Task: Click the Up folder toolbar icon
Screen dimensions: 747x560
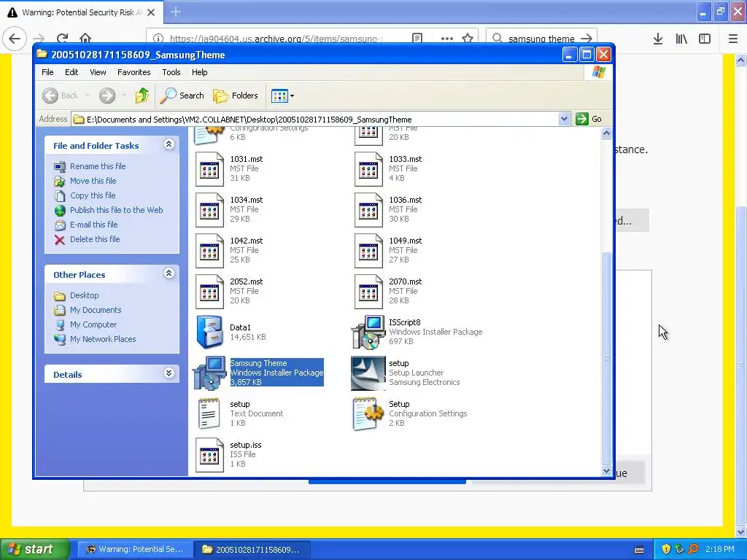Action: 142,96
